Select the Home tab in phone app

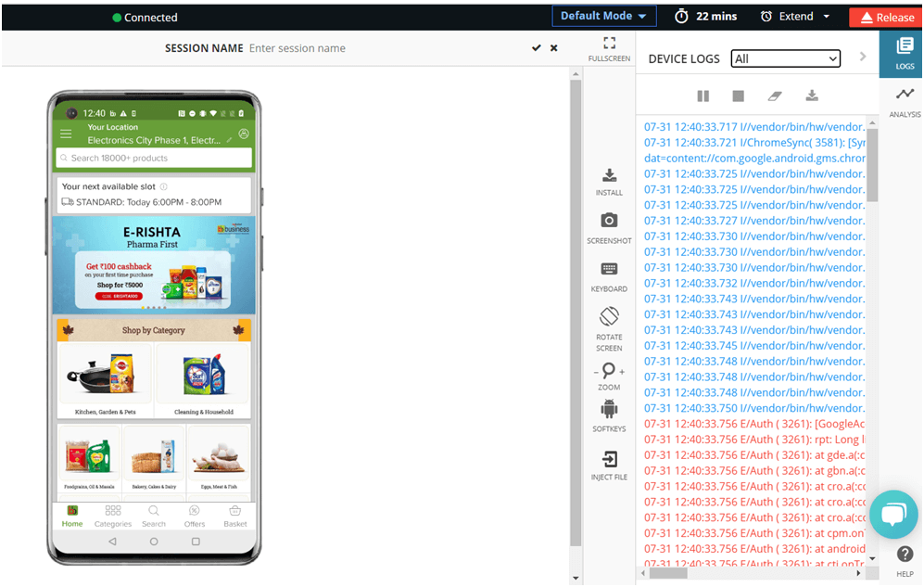[72, 516]
